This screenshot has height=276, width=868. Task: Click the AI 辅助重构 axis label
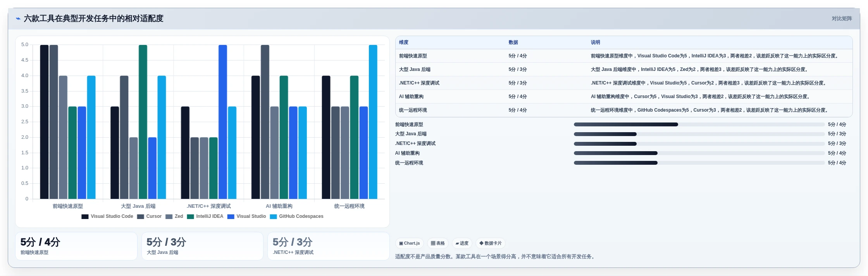[x=279, y=206]
